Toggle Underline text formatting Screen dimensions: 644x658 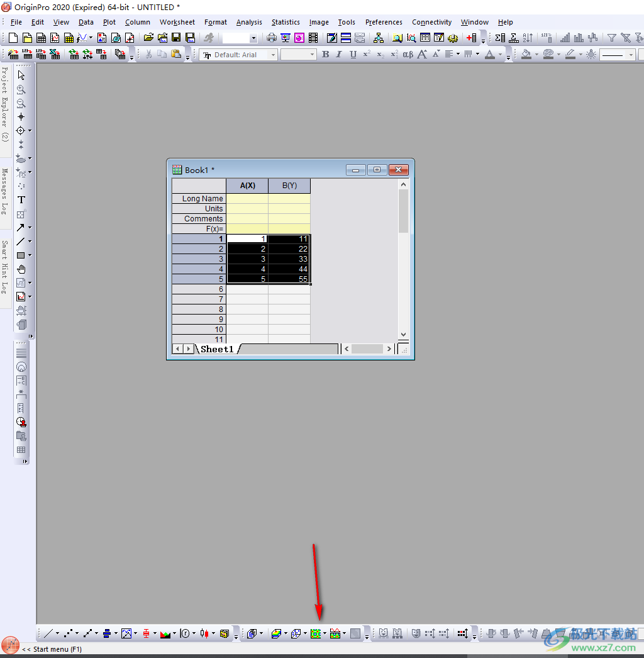coord(353,54)
